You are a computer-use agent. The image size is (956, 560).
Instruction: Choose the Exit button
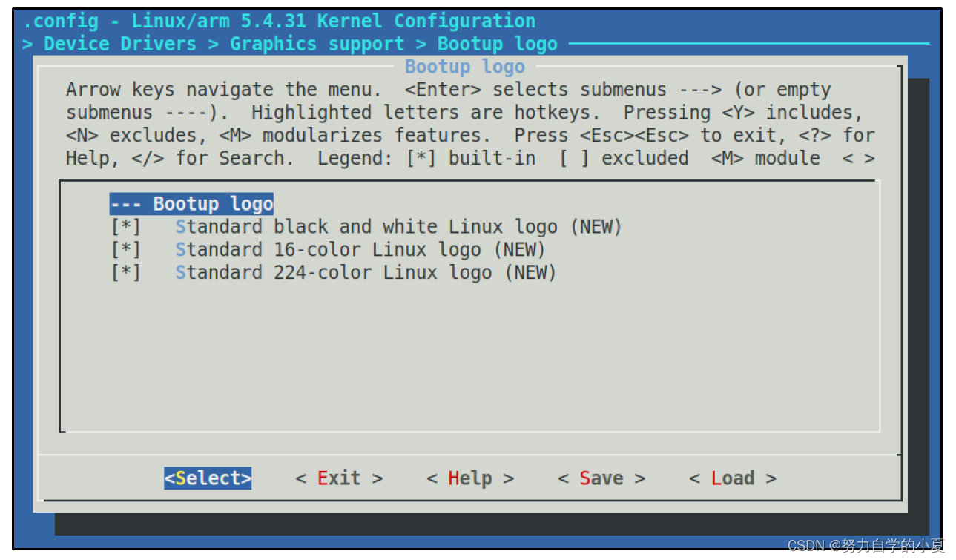[x=339, y=478]
